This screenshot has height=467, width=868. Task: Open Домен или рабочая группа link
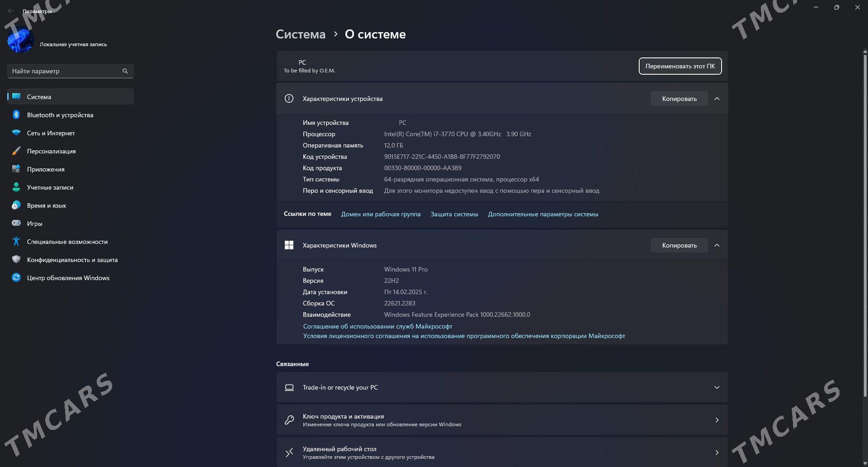click(381, 214)
